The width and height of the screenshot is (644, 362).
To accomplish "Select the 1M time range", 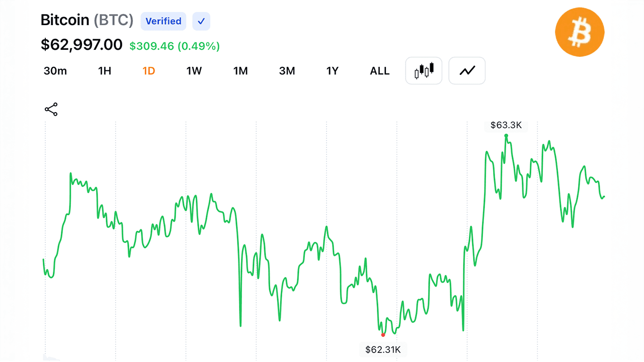I will (x=240, y=71).
